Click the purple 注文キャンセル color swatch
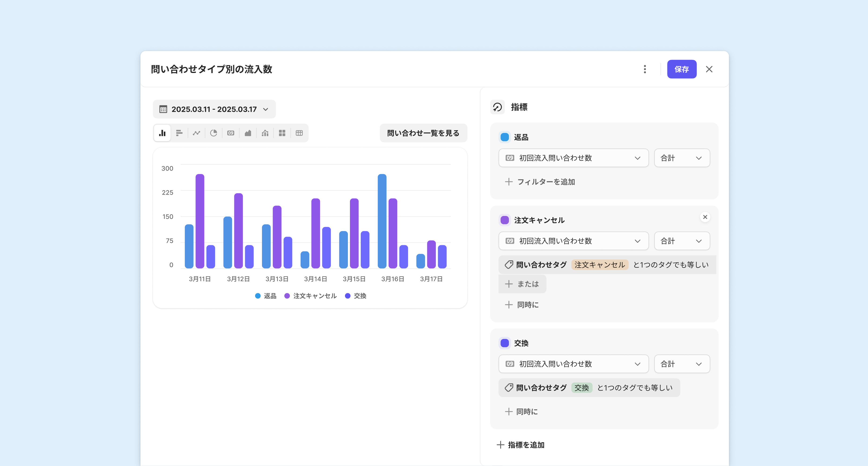This screenshot has height=466, width=868. 505,220
